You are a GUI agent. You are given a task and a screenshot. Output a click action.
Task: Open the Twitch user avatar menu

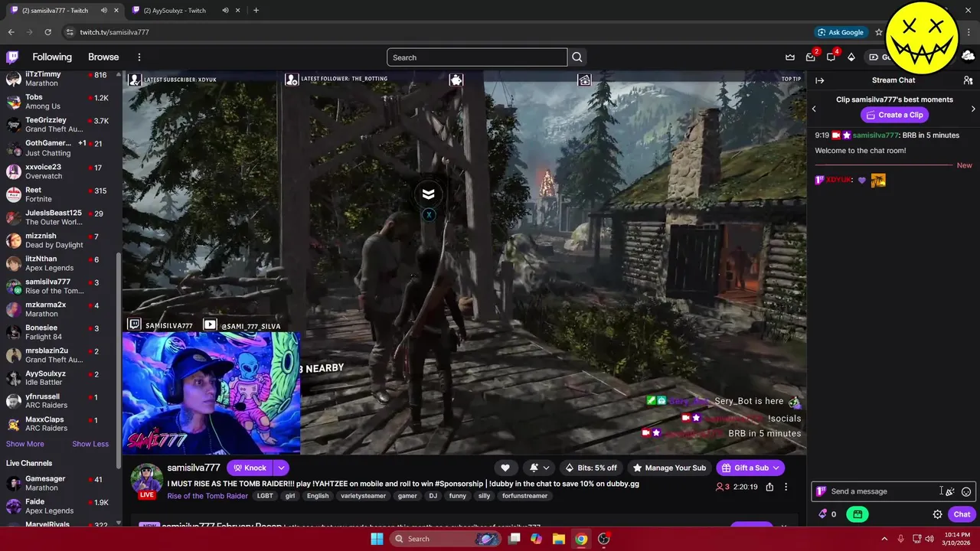(x=968, y=57)
